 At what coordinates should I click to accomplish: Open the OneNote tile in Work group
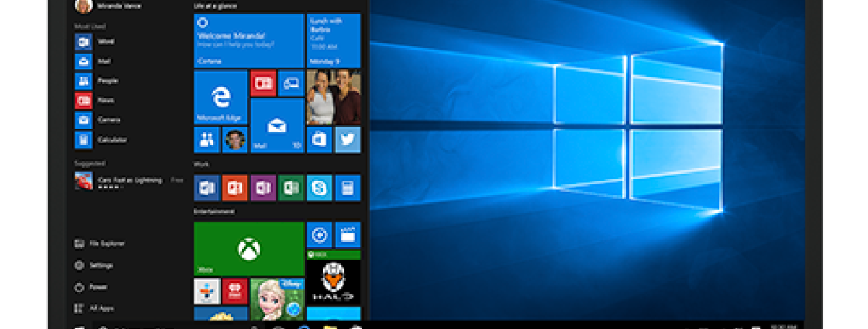263,188
